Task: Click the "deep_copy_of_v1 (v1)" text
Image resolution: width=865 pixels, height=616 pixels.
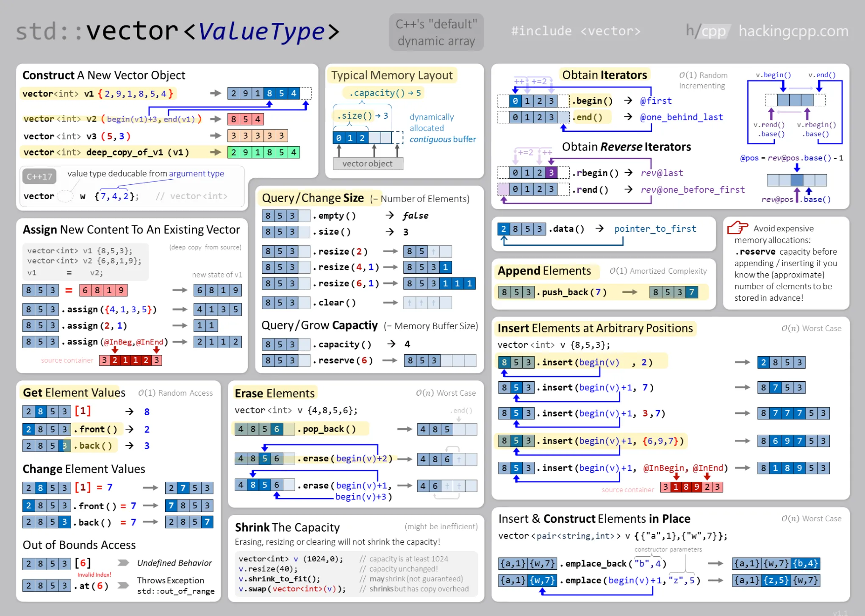Action: (138, 152)
